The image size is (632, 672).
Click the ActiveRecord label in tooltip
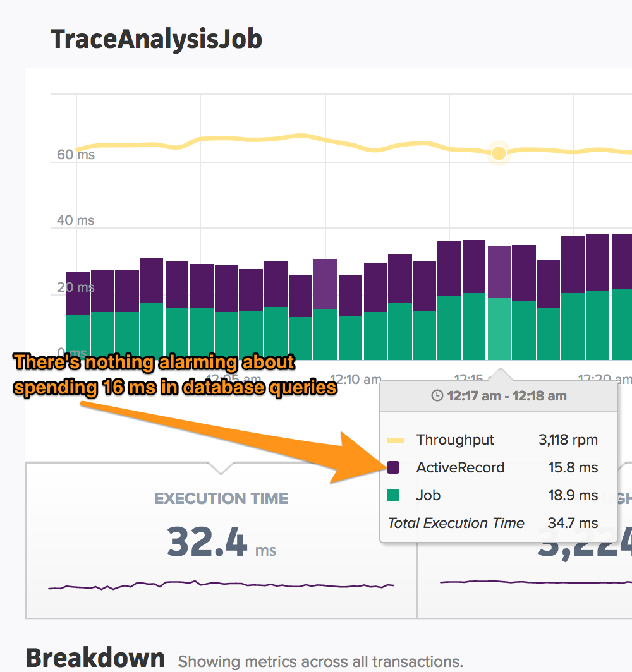point(460,467)
